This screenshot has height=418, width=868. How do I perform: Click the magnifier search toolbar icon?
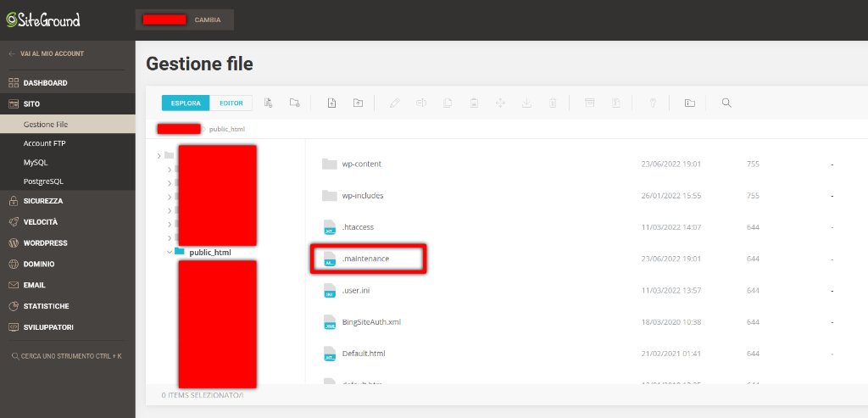coord(726,103)
